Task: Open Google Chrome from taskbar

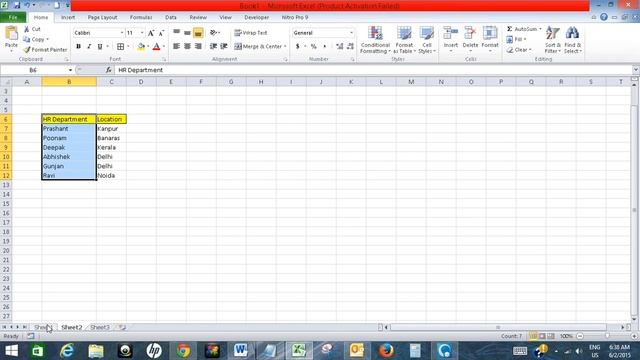Action: (x=183, y=351)
